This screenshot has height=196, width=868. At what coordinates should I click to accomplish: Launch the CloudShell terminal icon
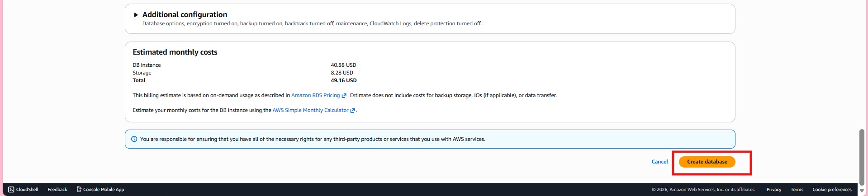pos(11,190)
